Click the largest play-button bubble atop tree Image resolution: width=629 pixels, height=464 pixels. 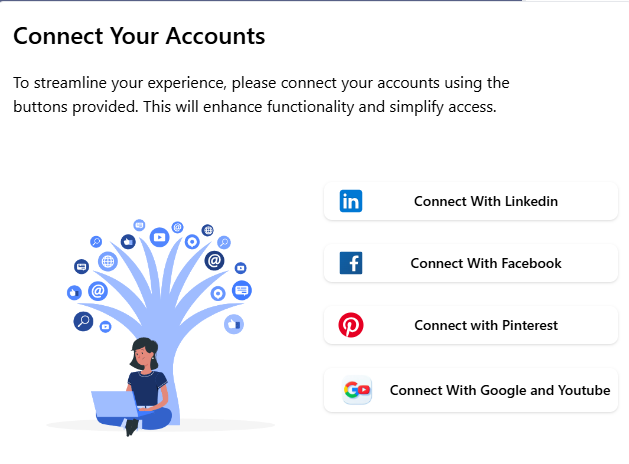click(159, 237)
